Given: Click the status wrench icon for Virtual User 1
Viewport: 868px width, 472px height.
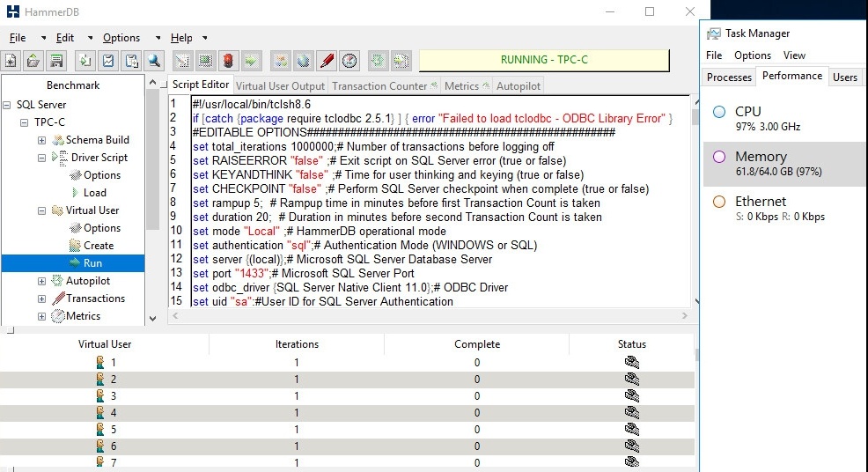Looking at the screenshot, I should click(631, 362).
